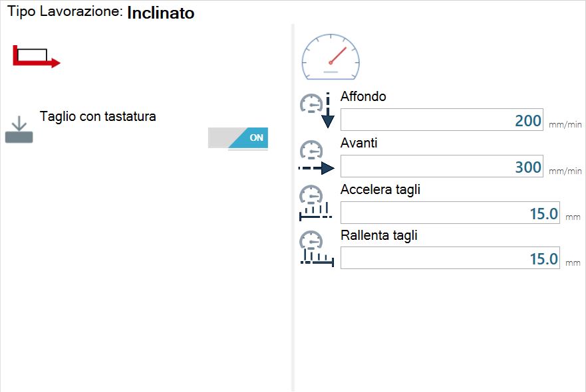Click the mm unit beside Accelera tagli

573,217
